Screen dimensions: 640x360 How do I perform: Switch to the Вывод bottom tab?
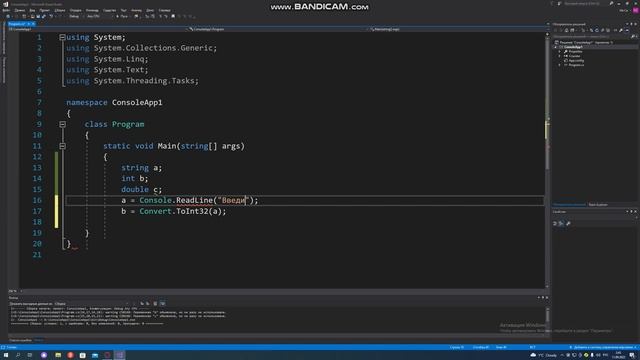[39, 340]
